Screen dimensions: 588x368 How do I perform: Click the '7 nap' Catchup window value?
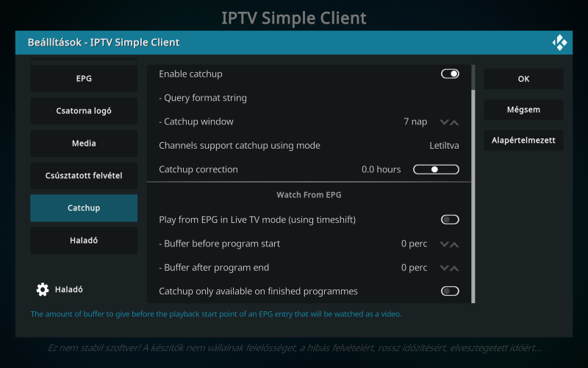click(415, 121)
